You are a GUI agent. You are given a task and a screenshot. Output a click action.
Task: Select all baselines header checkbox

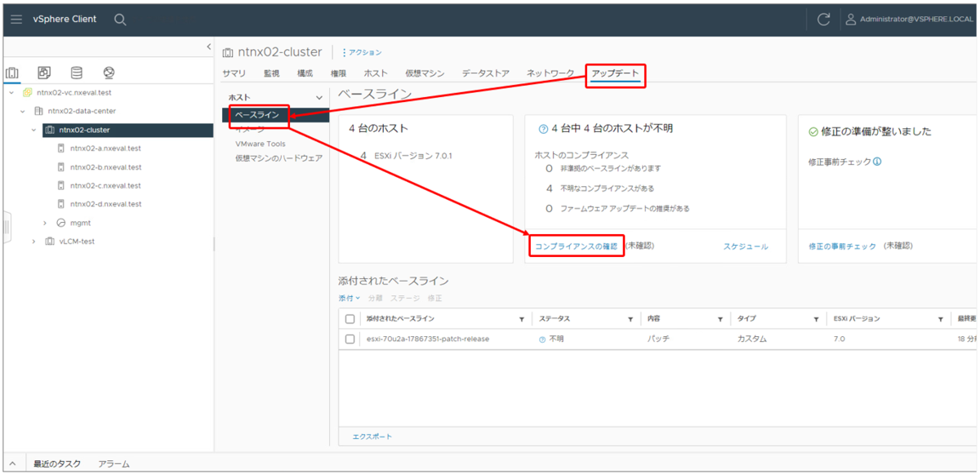[350, 319]
